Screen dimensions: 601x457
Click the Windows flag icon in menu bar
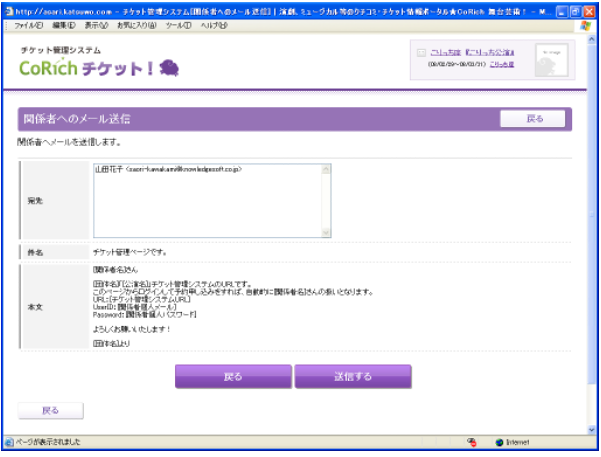585,25
